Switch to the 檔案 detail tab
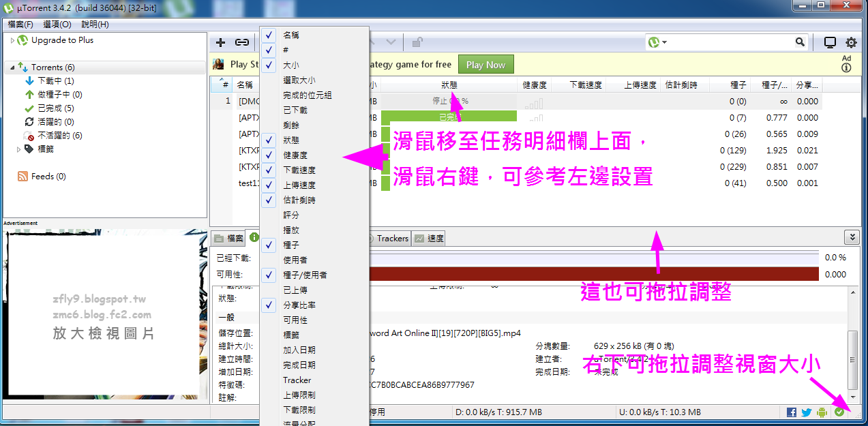This screenshot has width=868, height=426. point(228,239)
